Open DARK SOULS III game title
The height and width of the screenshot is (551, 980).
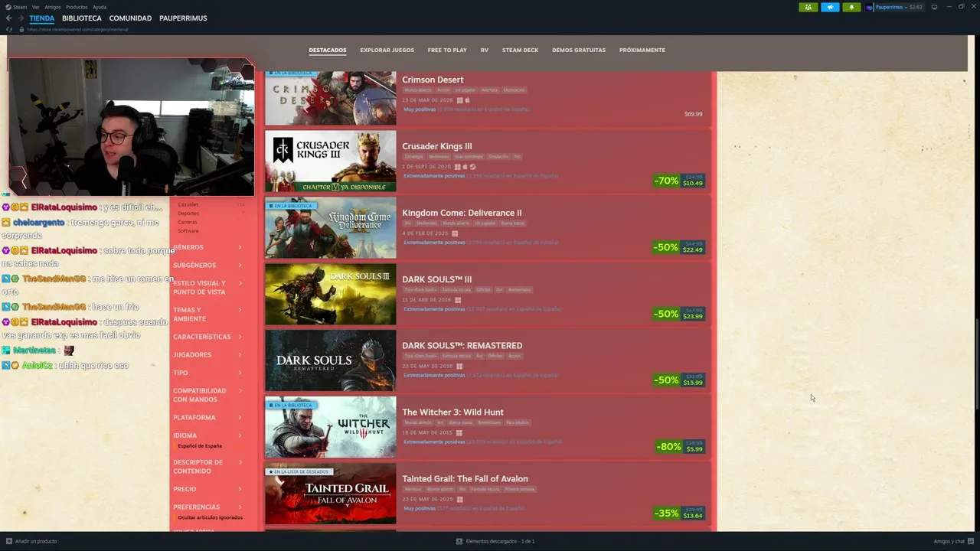pyautogui.click(x=437, y=279)
